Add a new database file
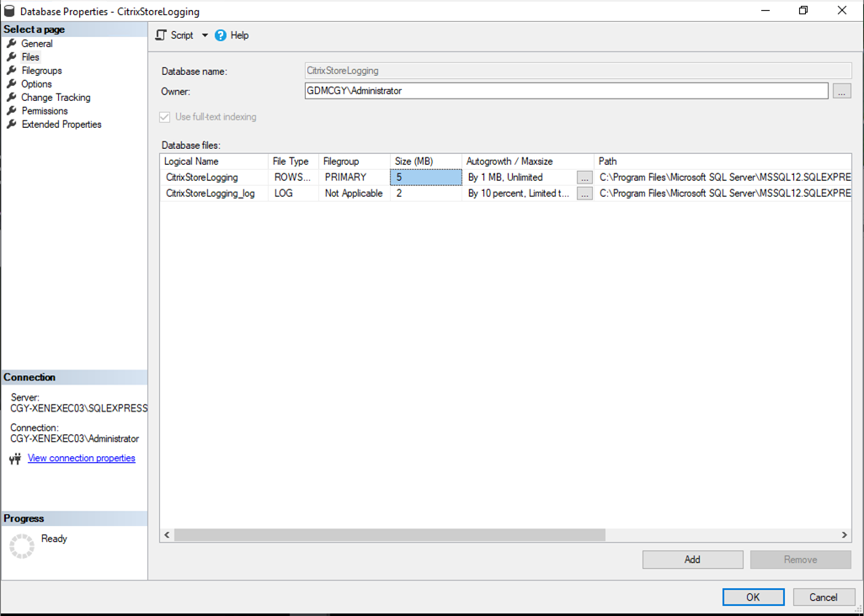Screen dimensions: 864x616 pyautogui.click(x=692, y=559)
